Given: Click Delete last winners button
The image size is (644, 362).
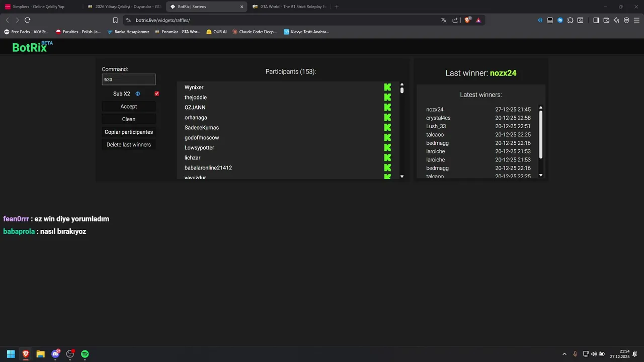Looking at the screenshot, I should tap(129, 145).
